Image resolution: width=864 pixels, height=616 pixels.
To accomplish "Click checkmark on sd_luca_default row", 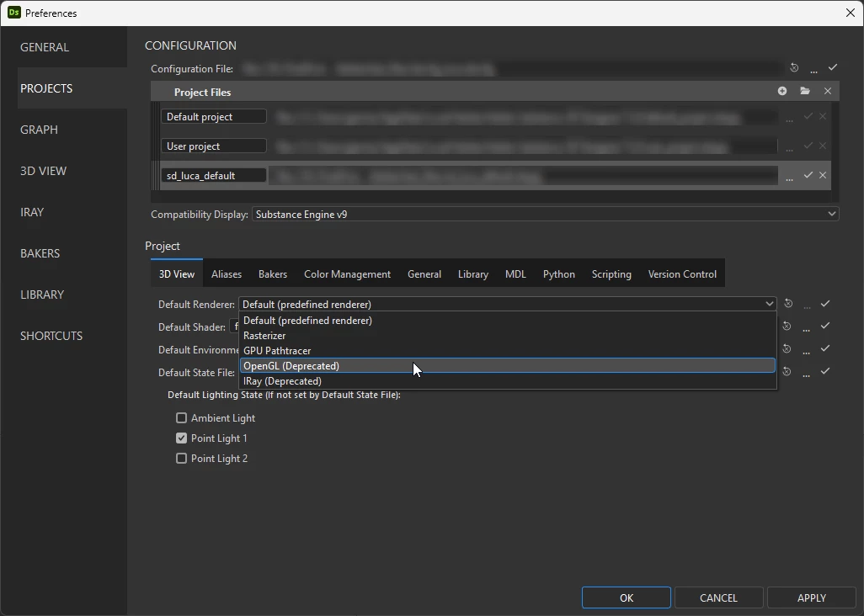I will pyautogui.click(x=808, y=174).
